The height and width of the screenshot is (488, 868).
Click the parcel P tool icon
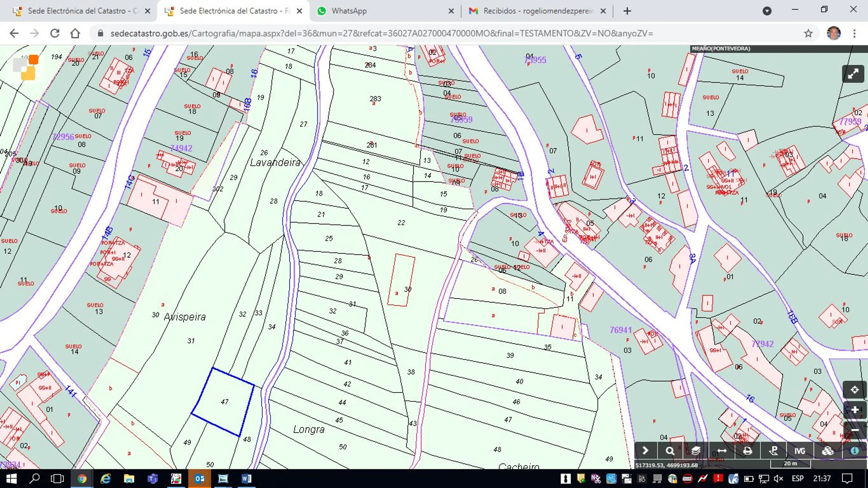(x=774, y=451)
